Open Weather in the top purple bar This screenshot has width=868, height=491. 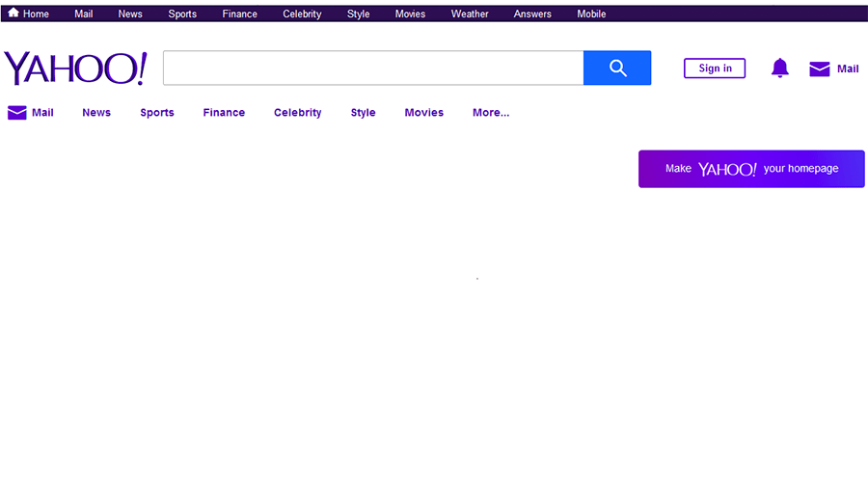pyautogui.click(x=470, y=14)
